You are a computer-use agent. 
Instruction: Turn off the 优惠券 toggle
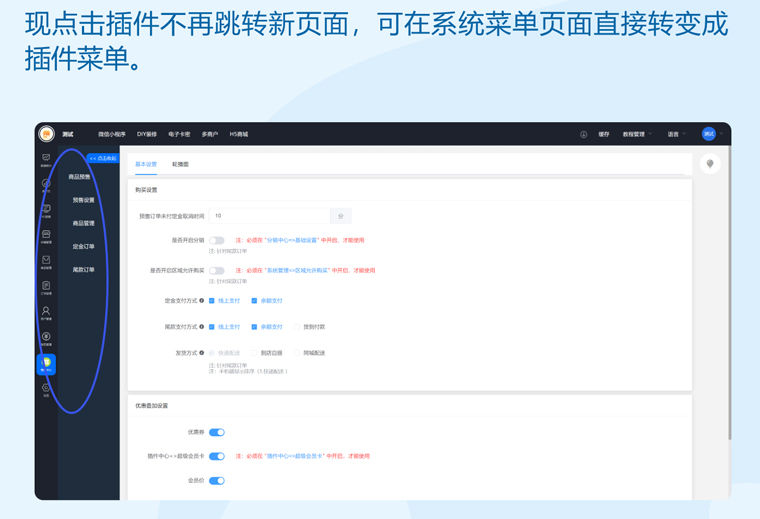[217, 432]
